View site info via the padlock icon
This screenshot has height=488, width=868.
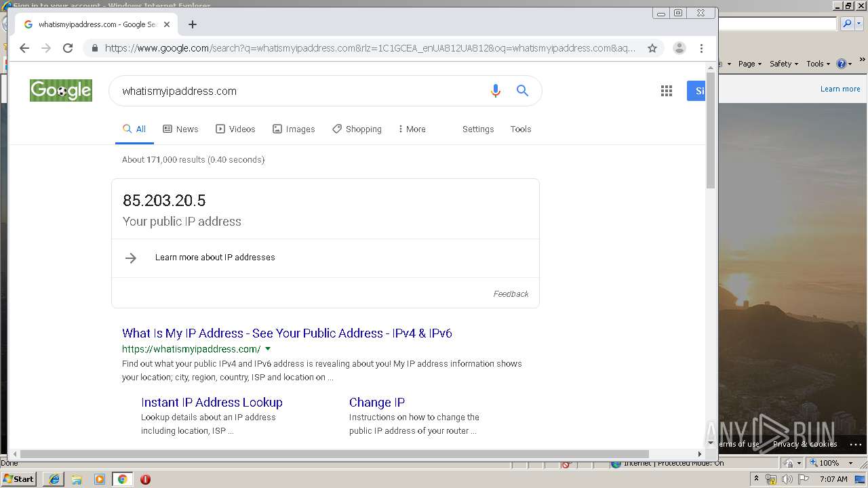(94, 48)
